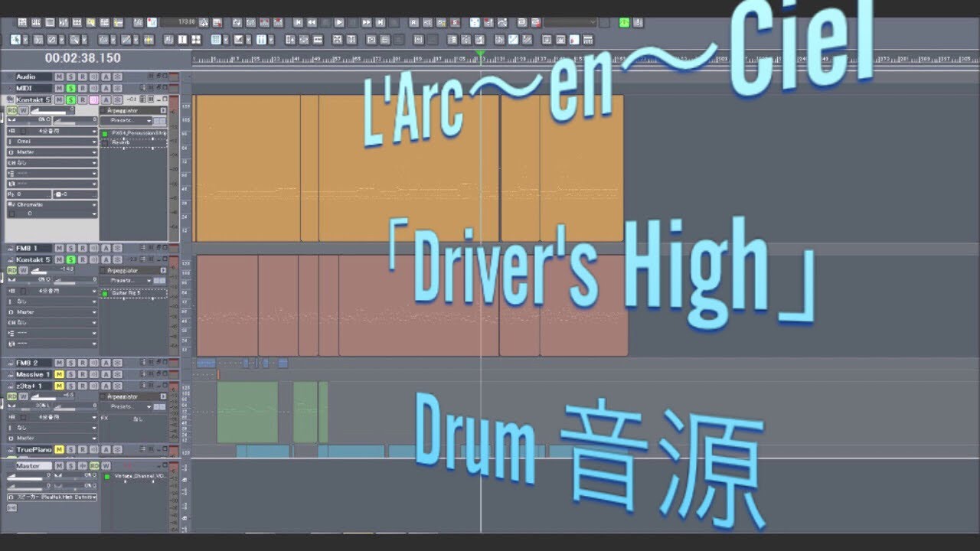Arm the Massive 1 track for recording
The image size is (980, 551).
click(82, 374)
